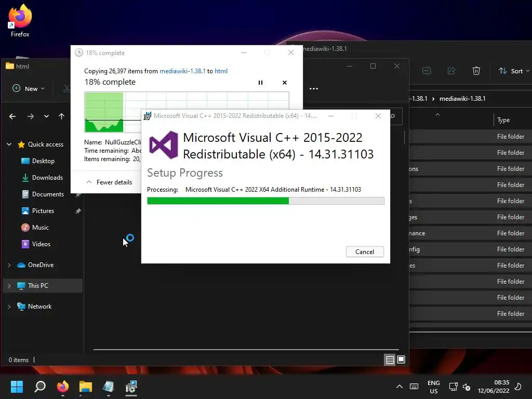Go up one folder level in html window
The width and height of the screenshot is (532, 399).
point(61,116)
